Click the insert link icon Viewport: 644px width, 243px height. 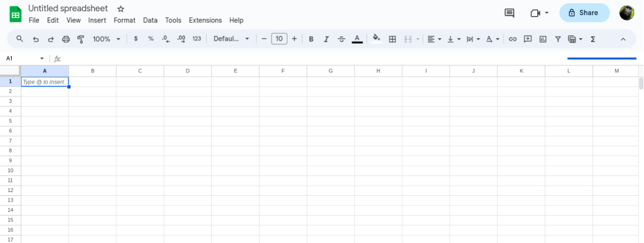(513, 39)
